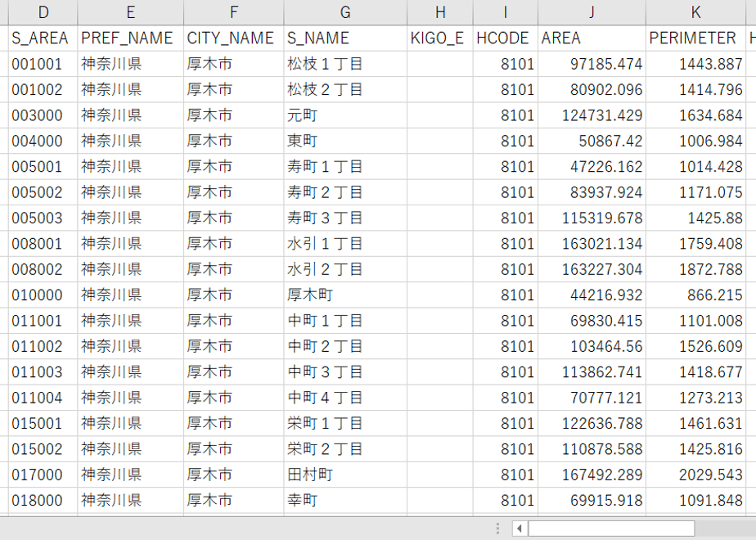756x540 pixels.
Task: Select column J header
Action: pos(592,12)
